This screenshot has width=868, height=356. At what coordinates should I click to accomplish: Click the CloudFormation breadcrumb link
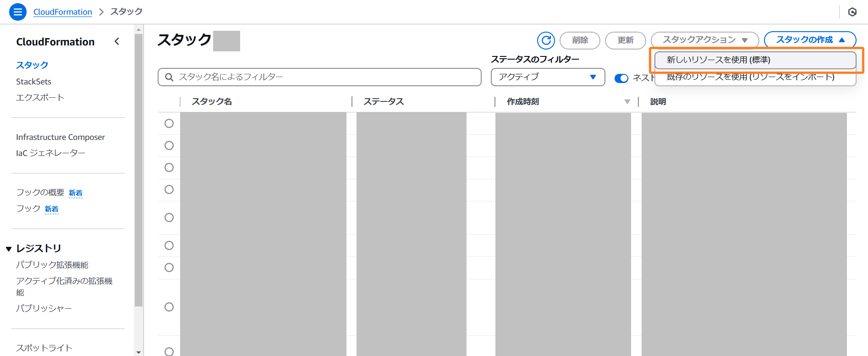point(63,12)
